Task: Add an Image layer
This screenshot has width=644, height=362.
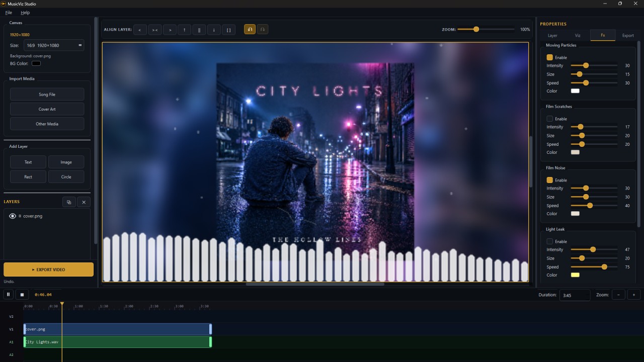Action: coord(66,162)
